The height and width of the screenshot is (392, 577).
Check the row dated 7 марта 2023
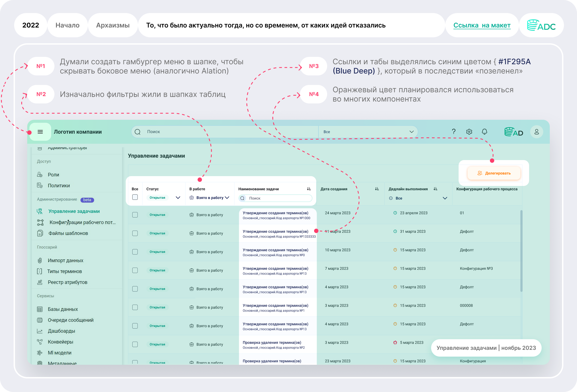pyautogui.click(x=135, y=270)
